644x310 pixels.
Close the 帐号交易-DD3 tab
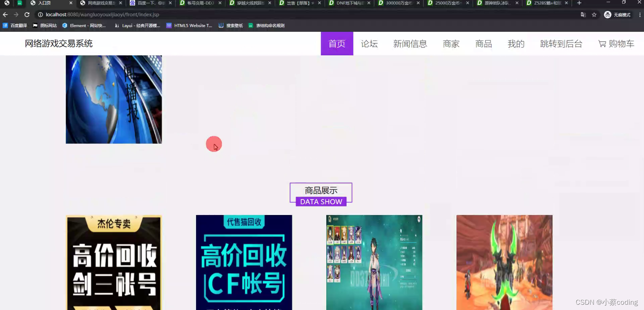pyautogui.click(x=220, y=3)
